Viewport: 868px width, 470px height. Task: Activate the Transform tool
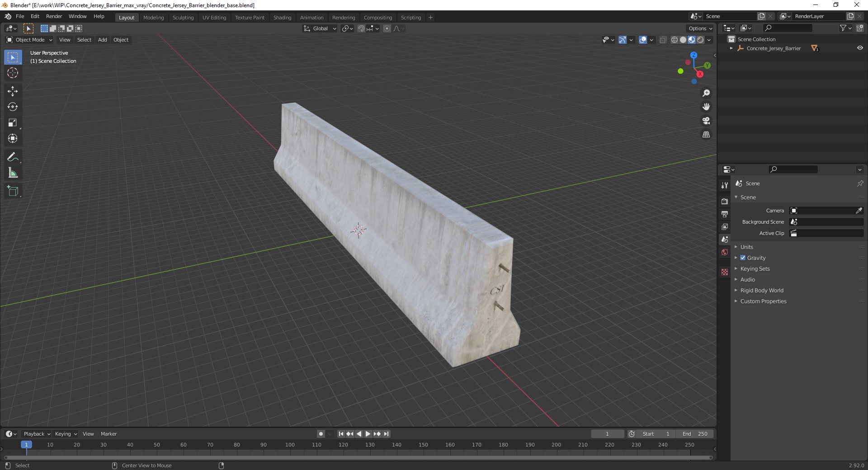[13, 139]
